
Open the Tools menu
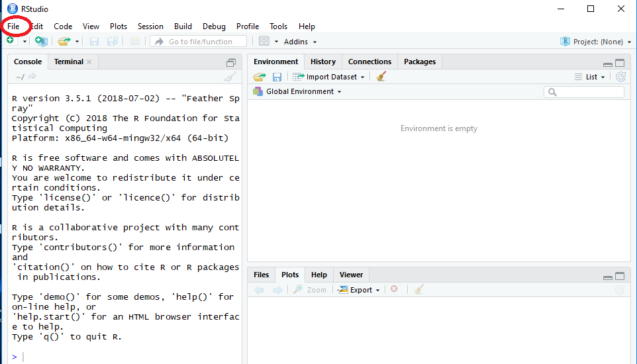click(278, 26)
